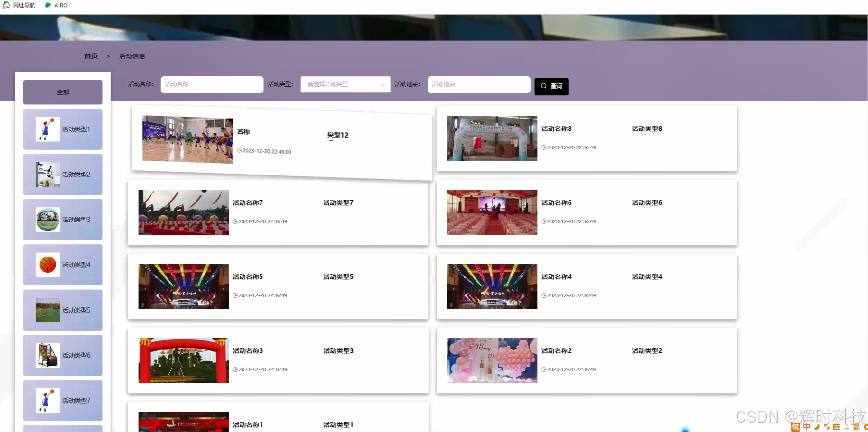
Task: Click the 活动类型1 basketball player icon
Action: click(x=47, y=129)
